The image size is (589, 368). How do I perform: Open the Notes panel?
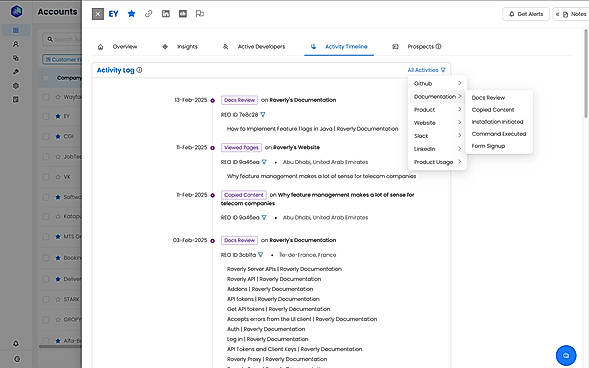pos(571,14)
